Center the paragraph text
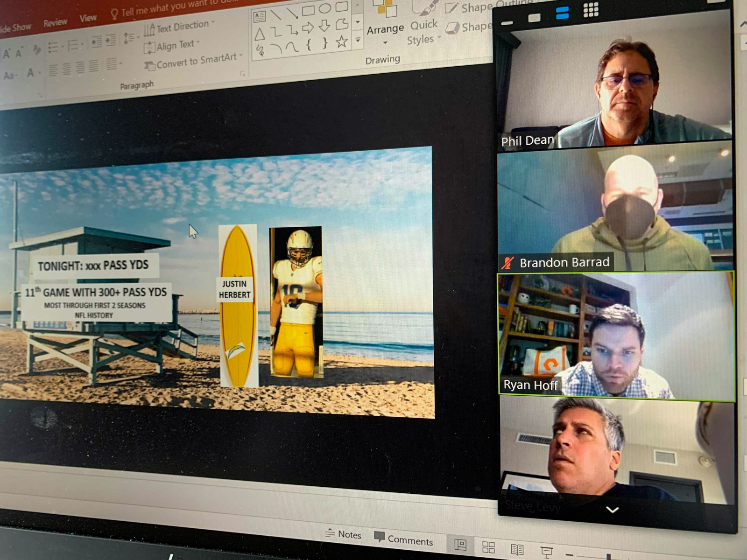This screenshot has width=747, height=560. [x=67, y=69]
